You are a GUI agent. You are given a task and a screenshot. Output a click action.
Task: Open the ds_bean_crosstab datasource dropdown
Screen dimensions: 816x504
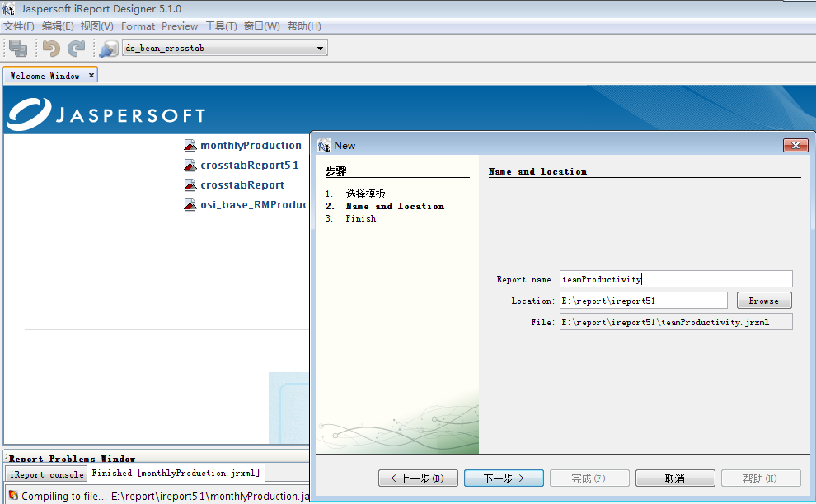(x=225, y=49)
